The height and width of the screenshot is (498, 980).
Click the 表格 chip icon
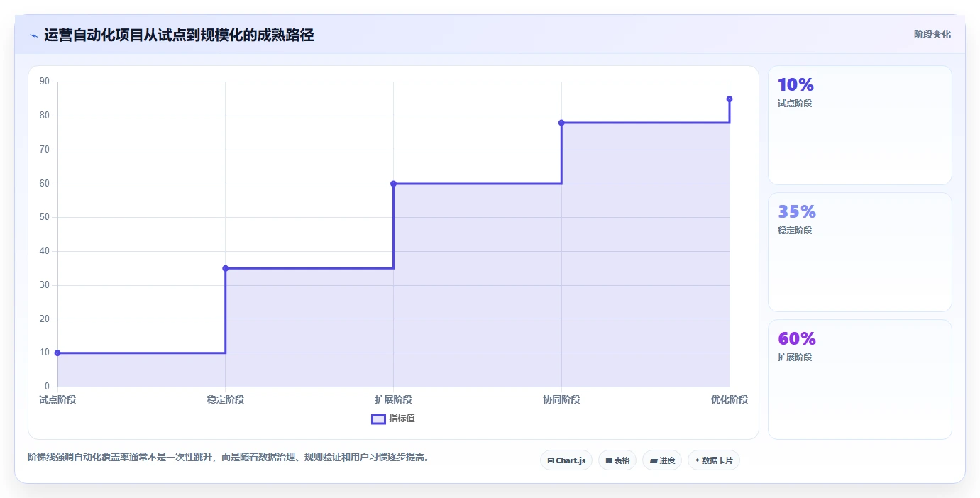609,461
